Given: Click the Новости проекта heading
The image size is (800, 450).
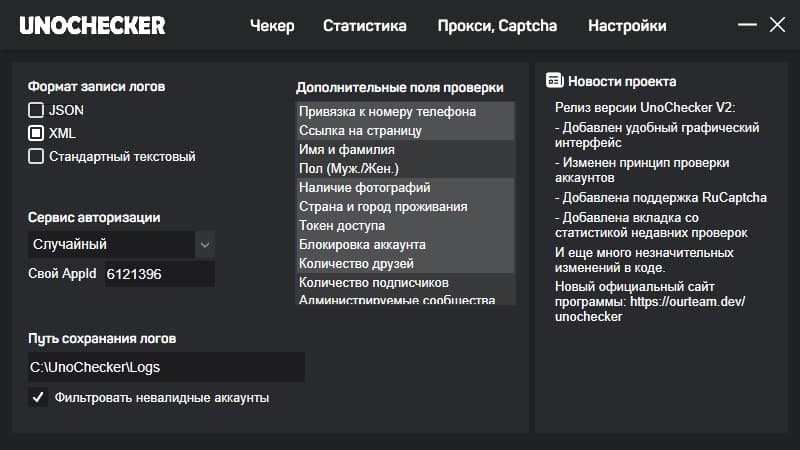Looking at the screenshot, I should point(622,81).
